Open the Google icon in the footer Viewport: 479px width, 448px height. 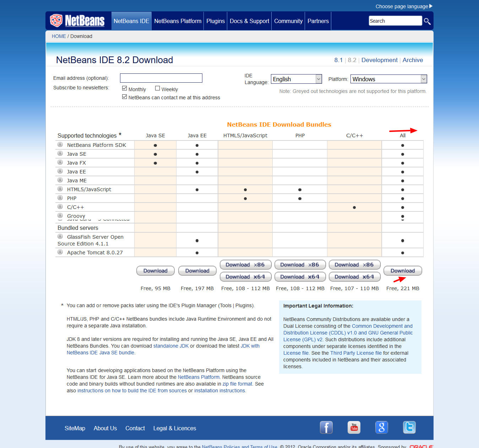(x=382, y=427)
